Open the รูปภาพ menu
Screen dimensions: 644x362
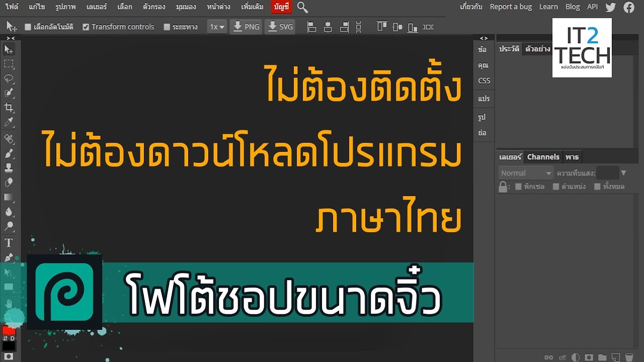[65, 7]
